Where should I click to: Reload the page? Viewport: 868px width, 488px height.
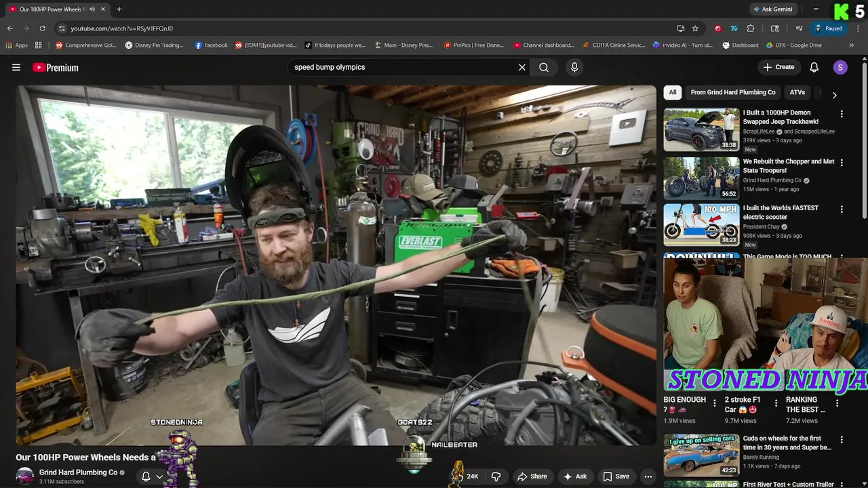42,28
